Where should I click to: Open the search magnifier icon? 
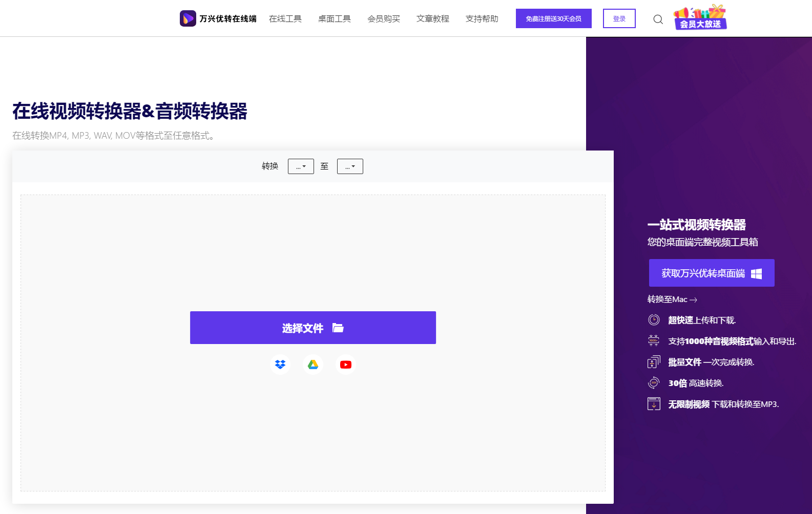pyautogui.click(x=658, y=19)
